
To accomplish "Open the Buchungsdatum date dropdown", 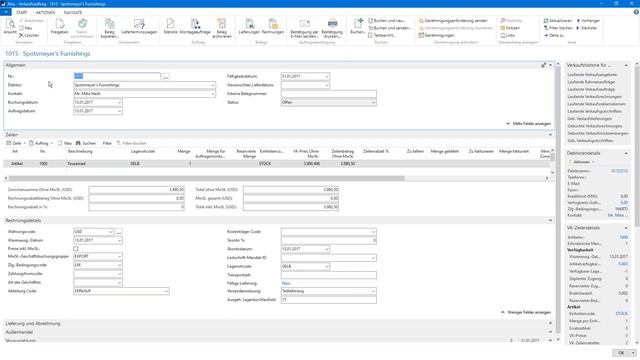I will click(x=119, y=102).
